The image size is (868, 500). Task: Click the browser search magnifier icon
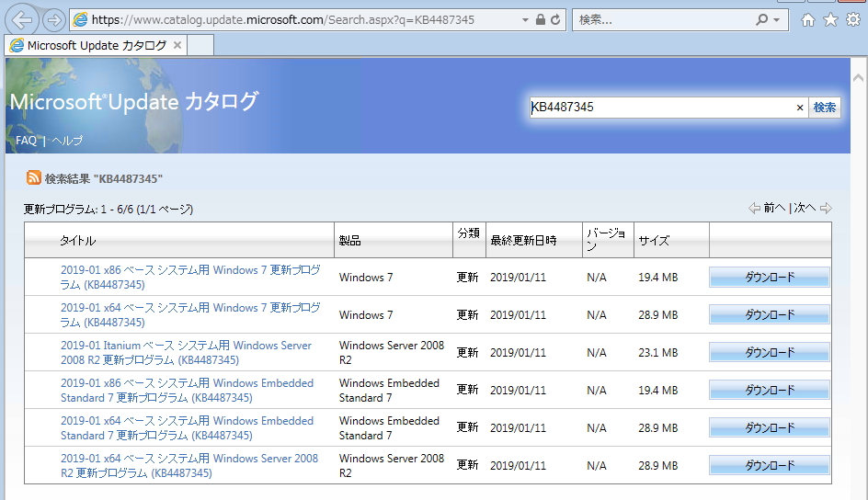tap(761, 20)
